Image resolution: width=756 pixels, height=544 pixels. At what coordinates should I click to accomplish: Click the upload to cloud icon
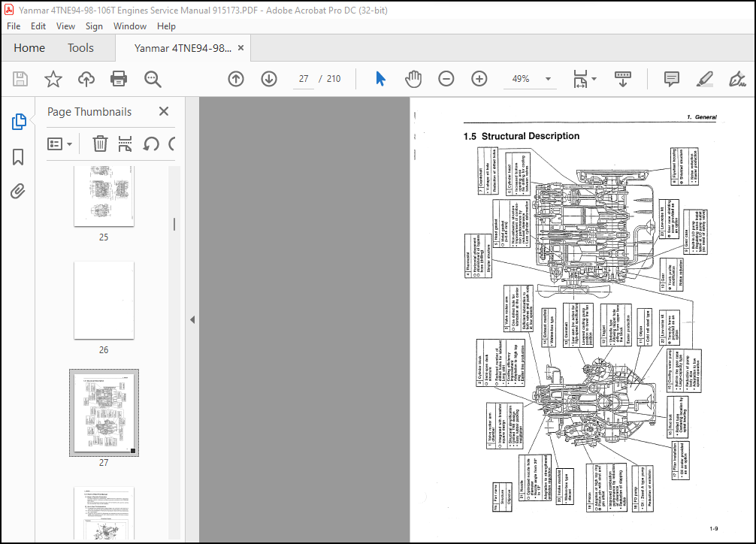click(86, 79)
